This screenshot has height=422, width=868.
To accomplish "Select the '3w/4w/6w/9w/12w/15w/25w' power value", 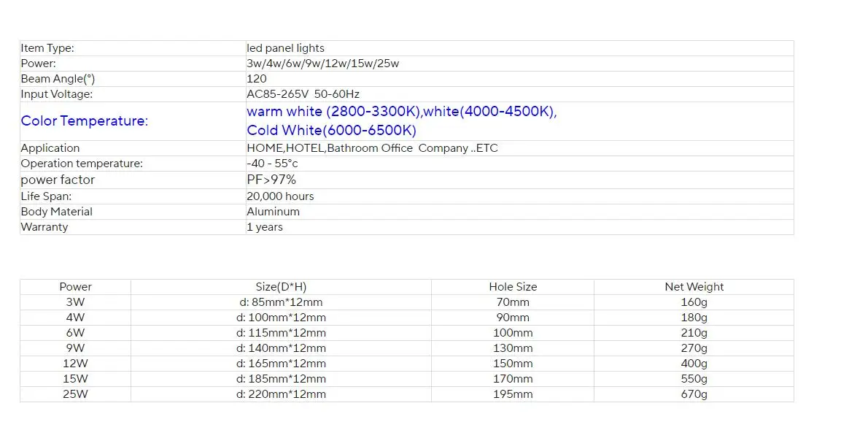I will click(322, 64).
